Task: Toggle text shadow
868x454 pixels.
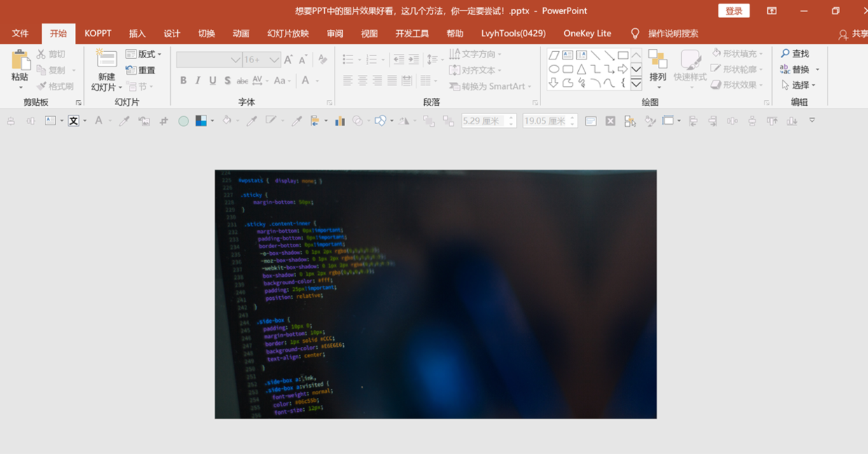Action: [227, 81]
